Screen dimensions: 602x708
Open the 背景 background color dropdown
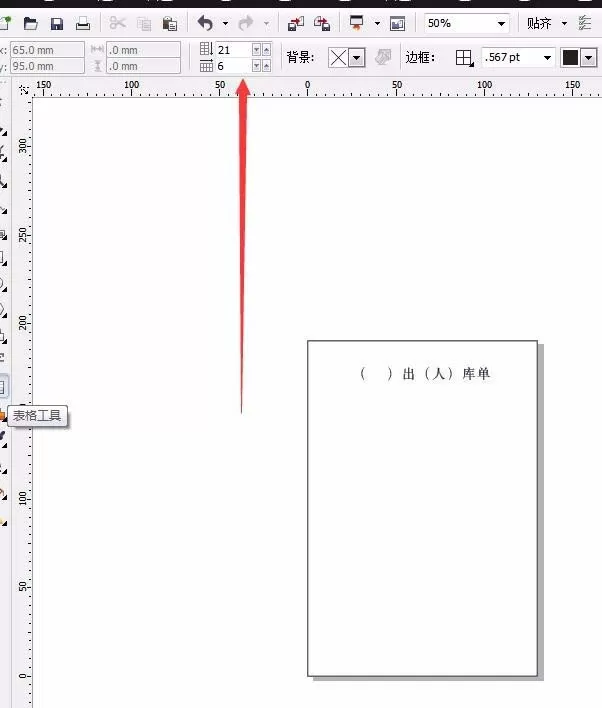(357, 58)
